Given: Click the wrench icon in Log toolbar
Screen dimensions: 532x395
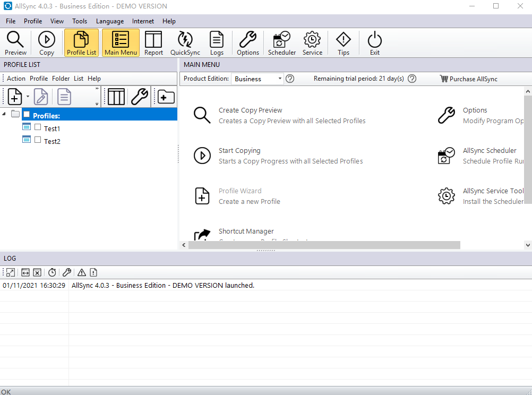Looking at the screenshot, I should (x=67, y=272).
